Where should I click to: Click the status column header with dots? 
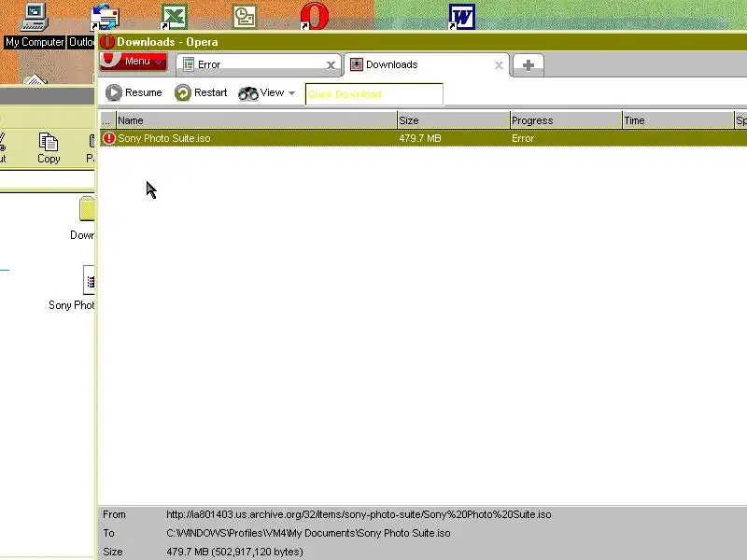(107, 120)
